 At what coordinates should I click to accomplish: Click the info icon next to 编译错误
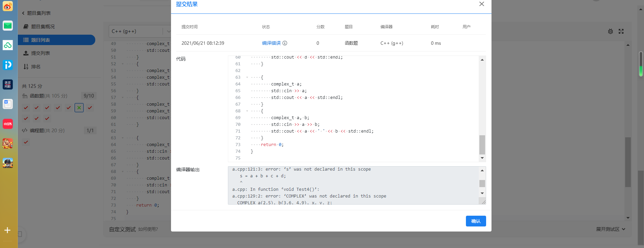pyautogui.click(x=285, y=43)
